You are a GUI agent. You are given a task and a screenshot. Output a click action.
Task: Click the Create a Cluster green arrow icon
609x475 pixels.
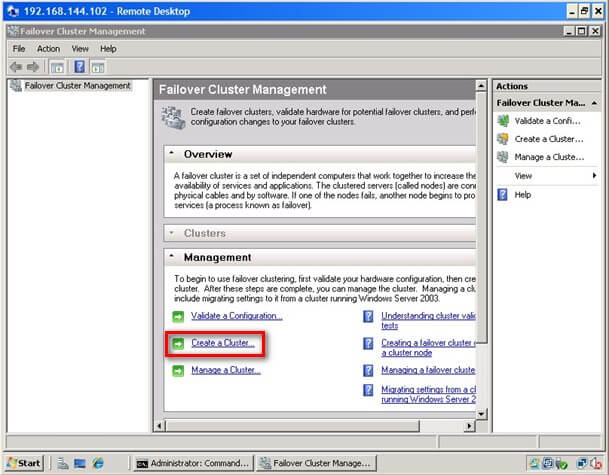click(x=178, y=344)
